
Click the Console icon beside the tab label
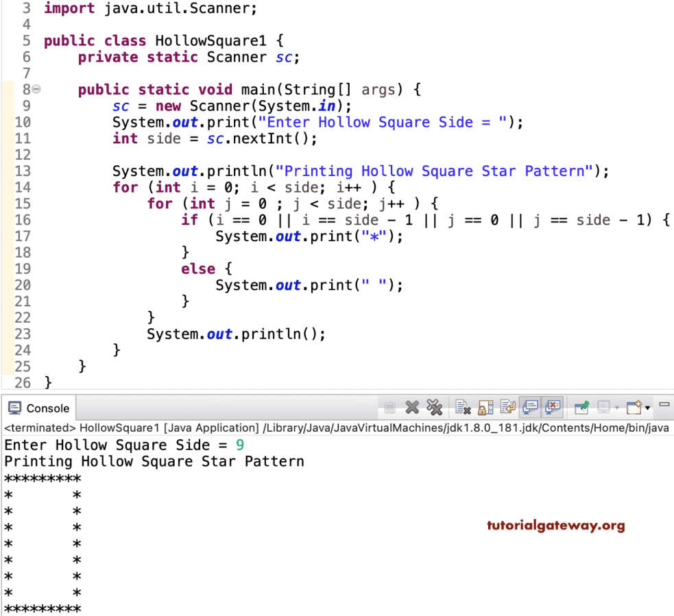(x=15, y=408)
